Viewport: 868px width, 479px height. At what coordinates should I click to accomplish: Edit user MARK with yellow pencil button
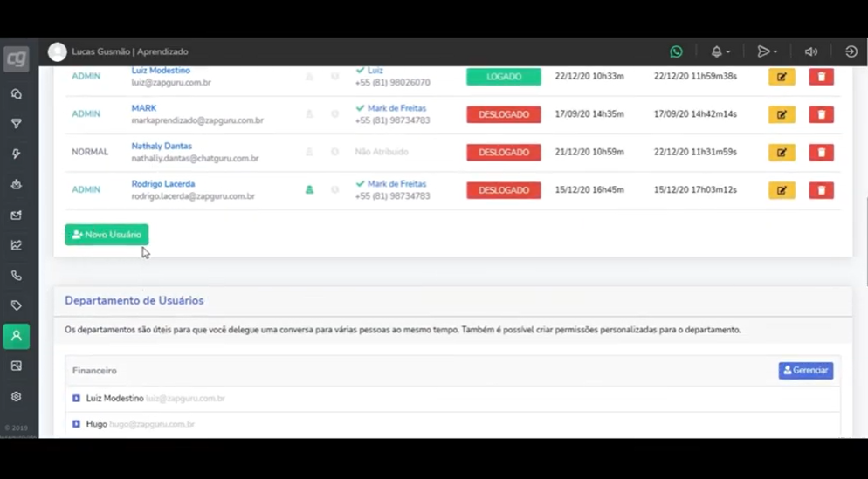782,114
